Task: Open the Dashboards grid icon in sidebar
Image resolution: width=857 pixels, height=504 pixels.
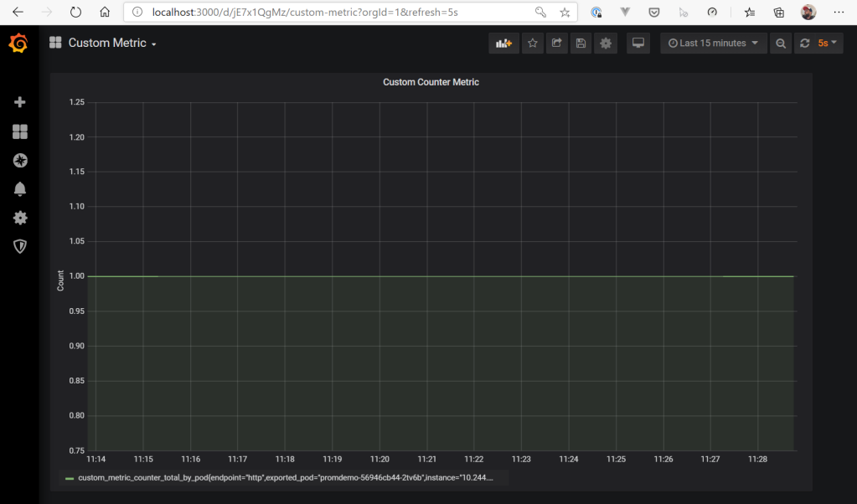Action: pyautogui.click(x=20, y=131)
